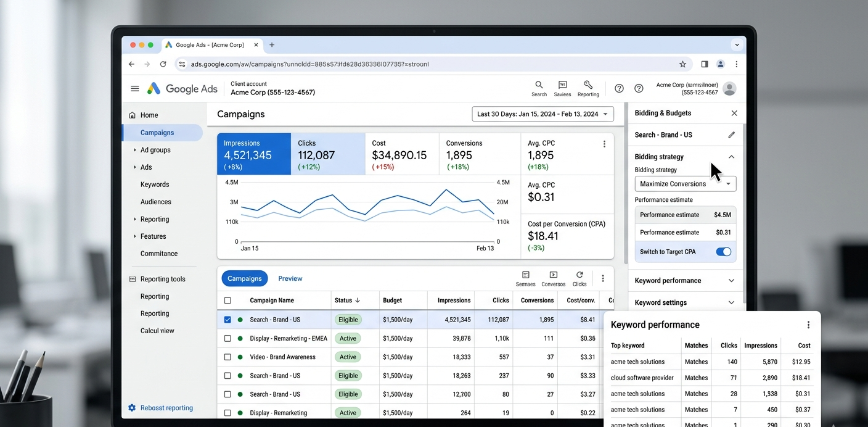Image resolution: width=868 pixels, height=427 pixels.
Task: Click the Rebosst reporting link
Action: tap(166, 408)
